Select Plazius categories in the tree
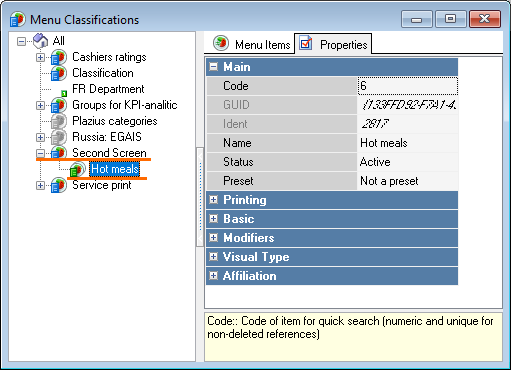This screenshot has width=511, height=370. 115,121
